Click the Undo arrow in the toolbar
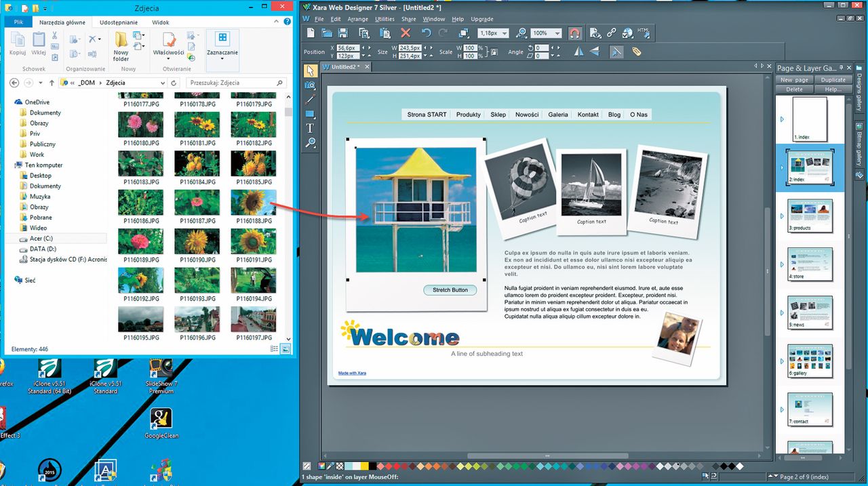868x486 pixels. point(426,33)
